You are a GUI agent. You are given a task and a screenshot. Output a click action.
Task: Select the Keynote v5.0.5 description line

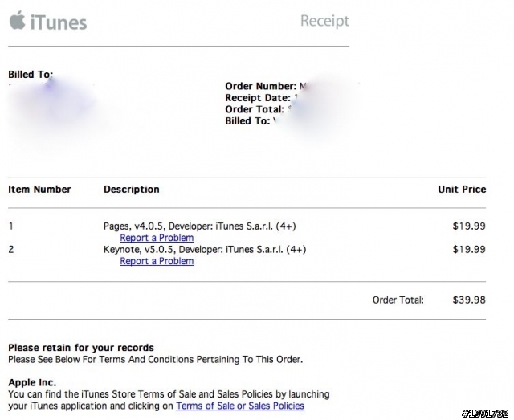205,250
